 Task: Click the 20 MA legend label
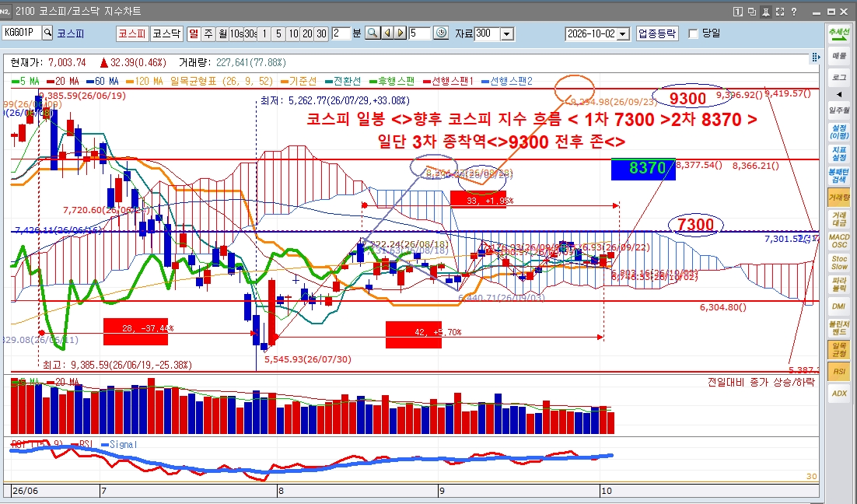63,81
